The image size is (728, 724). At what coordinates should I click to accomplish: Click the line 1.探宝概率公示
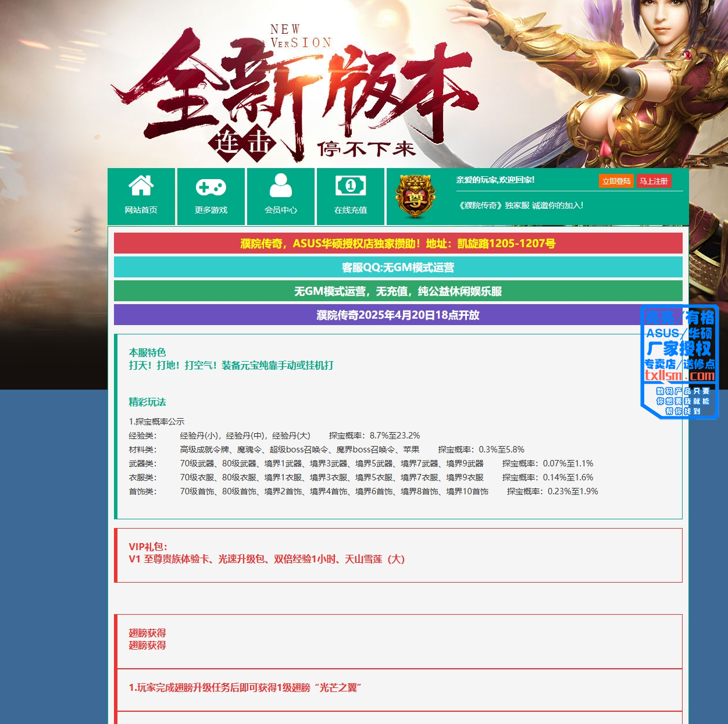(x=156, y=422)
